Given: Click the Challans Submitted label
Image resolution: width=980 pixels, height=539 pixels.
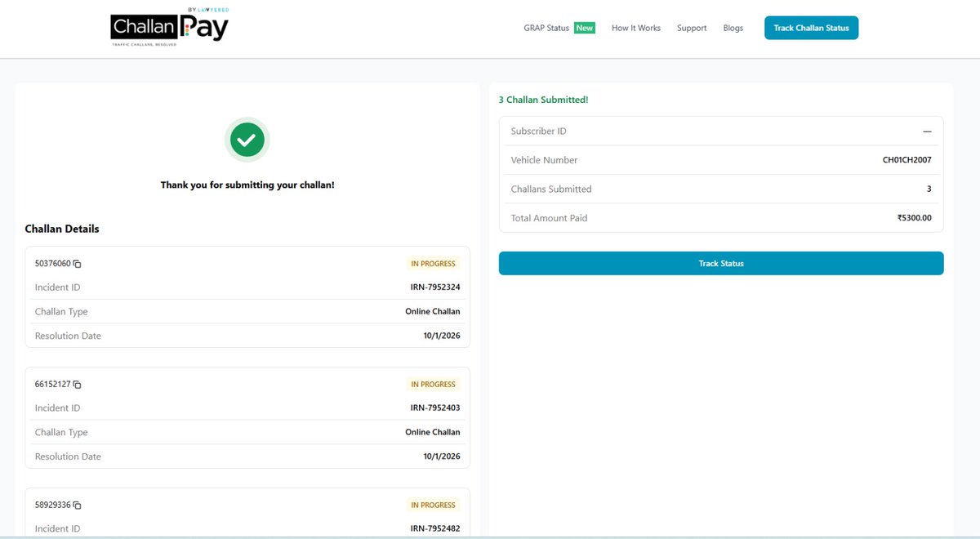Looking at the screenshot, I should coord(551,189).
